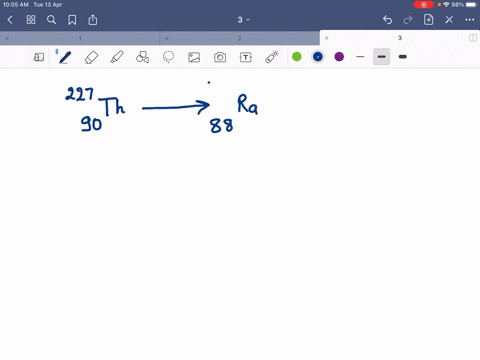Select the Shapes tool
Image resolution: width=480 pixels, height=360 pixels.
(142, 57)
